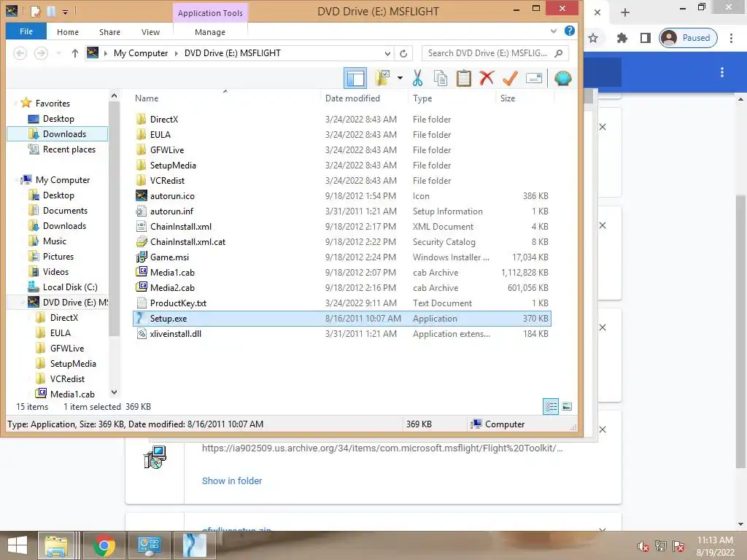The width and height of the screenshot is (747, 560).
Task: Toggle Chrome side panel icon
Action: point(645,38)
